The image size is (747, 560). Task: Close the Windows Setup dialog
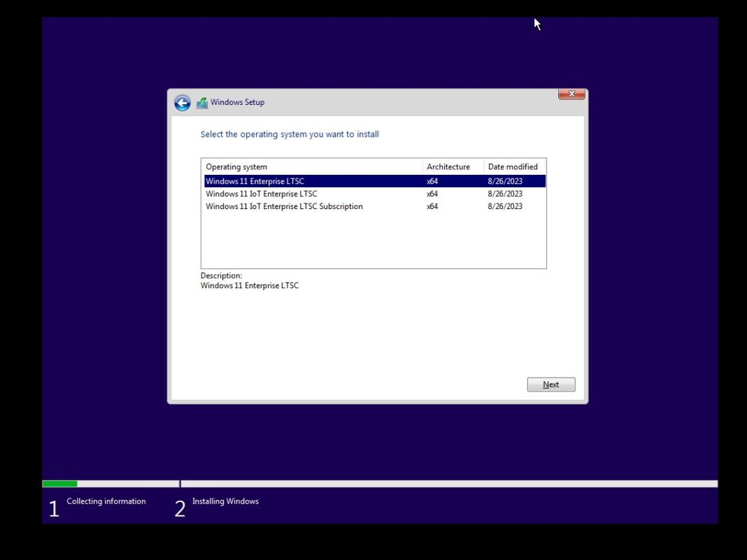click(571, 94)
